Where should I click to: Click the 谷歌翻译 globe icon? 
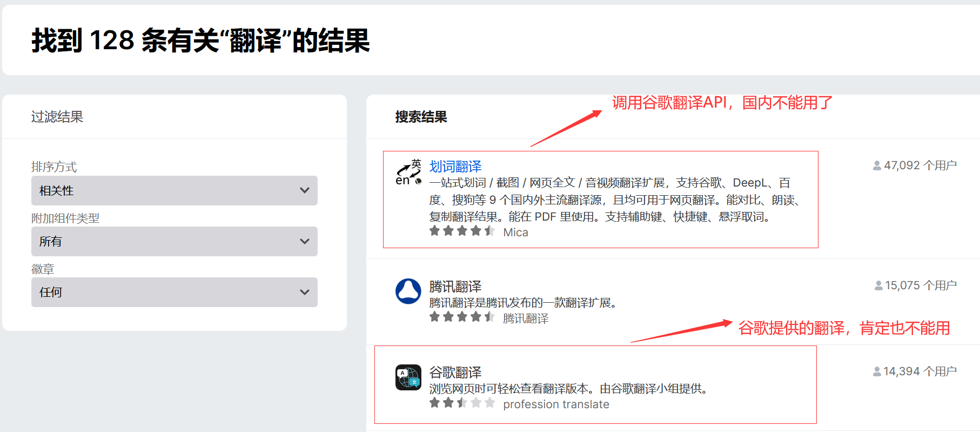tap(408, 377)
